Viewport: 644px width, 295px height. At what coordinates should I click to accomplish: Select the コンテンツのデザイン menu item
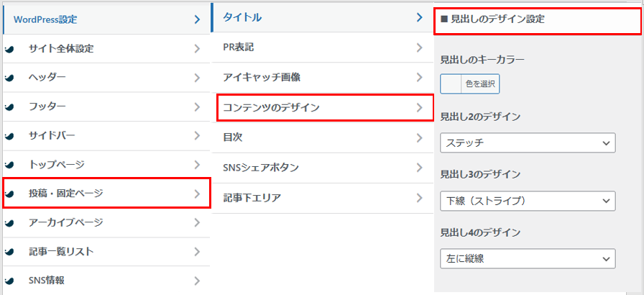(x=323, y=107)
